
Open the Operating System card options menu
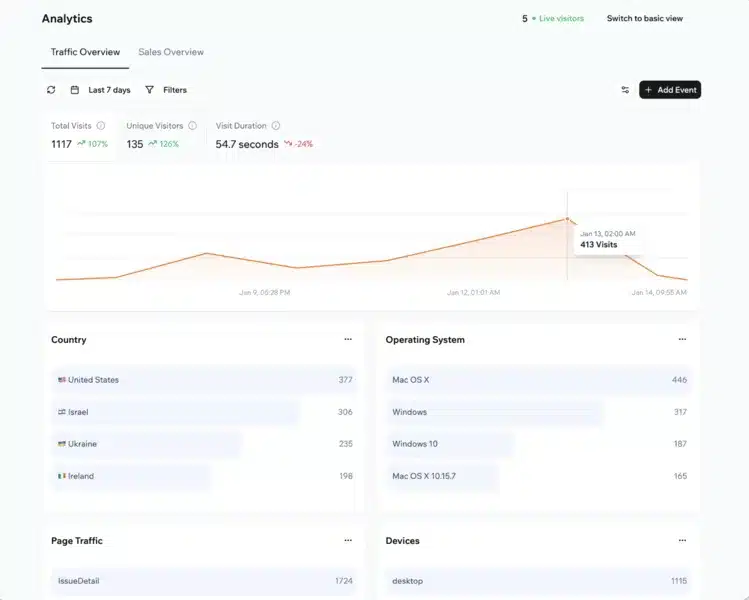pyautogui.click(x=682, y=339)
